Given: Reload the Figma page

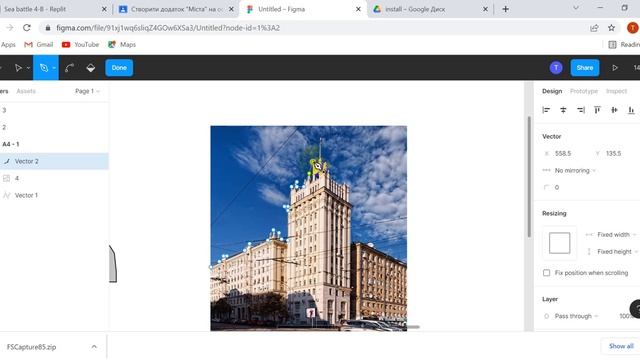Looking at the screenshot, I should click(x=27, y=28).
